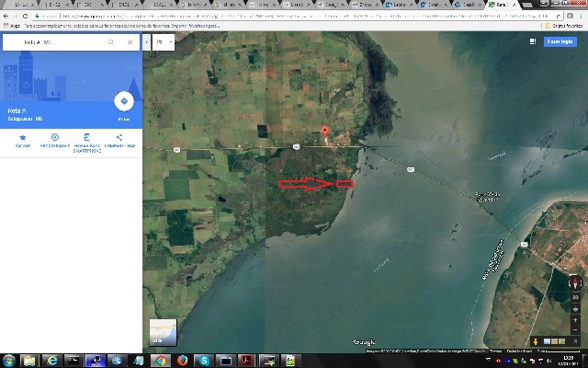Open the Chrome three-dot menu

[x=582, y=17]
